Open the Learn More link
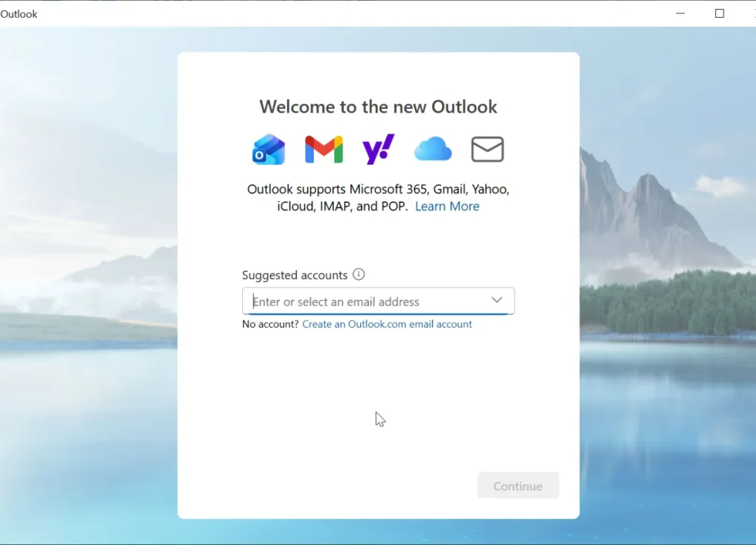 coord(447,206)
